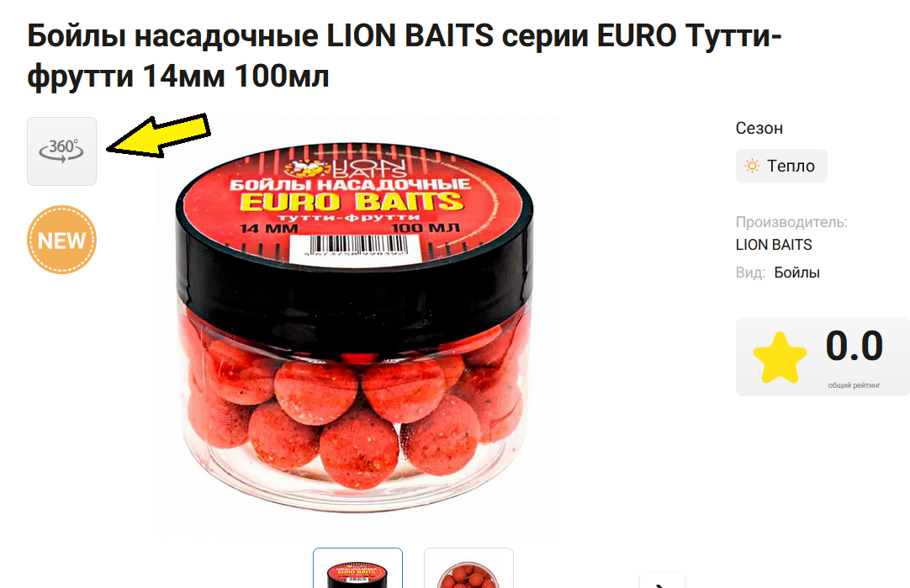Click the общий рейтинг caption
The width and height of the screenshot is (910, 588).
854,384
